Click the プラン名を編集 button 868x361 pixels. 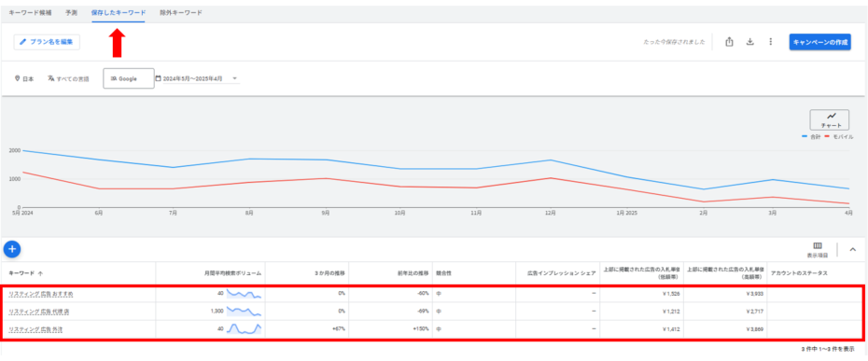pyautogui.click(x=47, y=42)
